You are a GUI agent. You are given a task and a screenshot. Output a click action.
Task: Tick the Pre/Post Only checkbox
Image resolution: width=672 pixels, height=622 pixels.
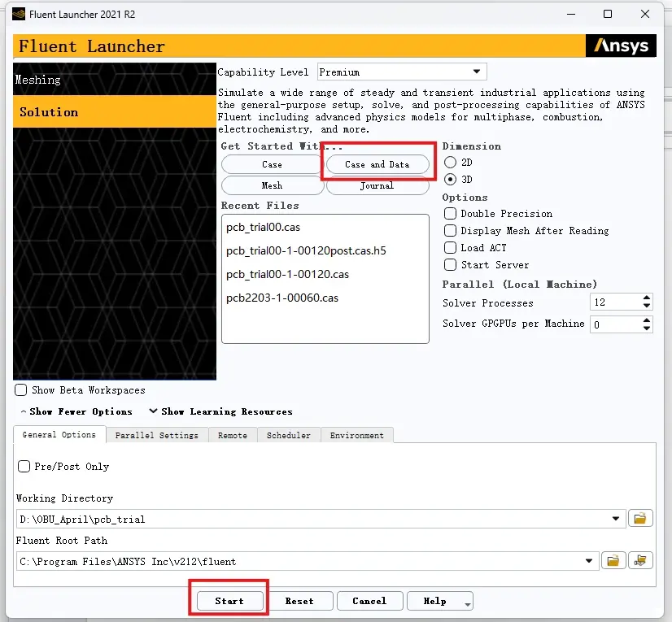pos(24,466)
